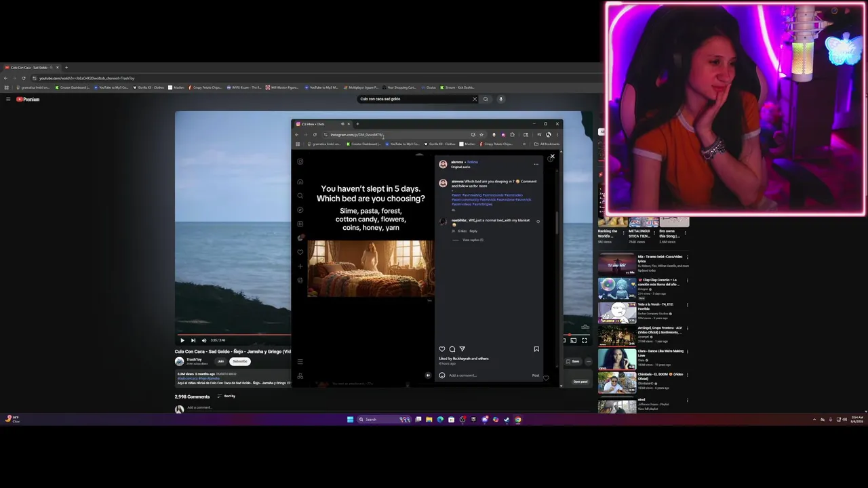
Task: Close the Instagram post overlay
Action: [x=552, y=157]
